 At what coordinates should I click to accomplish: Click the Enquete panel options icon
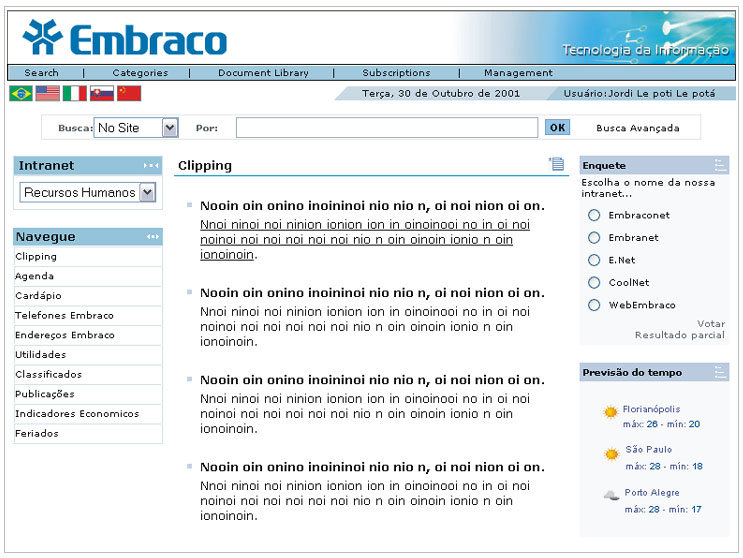click(720, 165)
